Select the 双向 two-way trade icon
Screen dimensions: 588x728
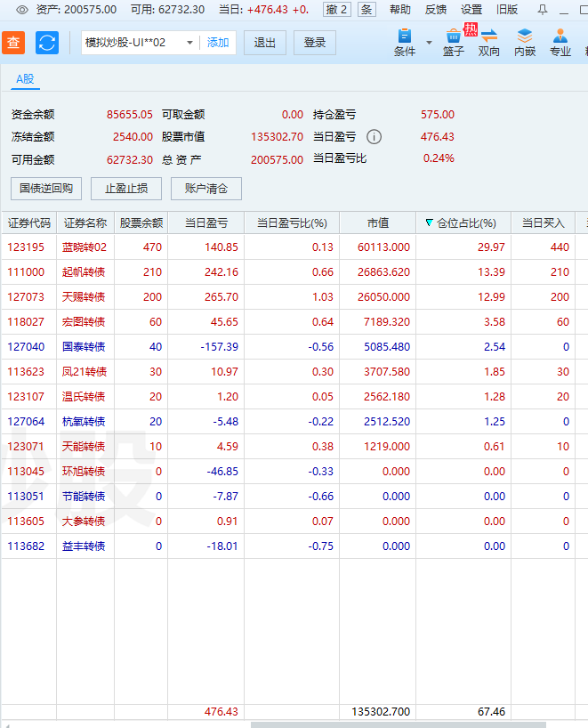488,42
